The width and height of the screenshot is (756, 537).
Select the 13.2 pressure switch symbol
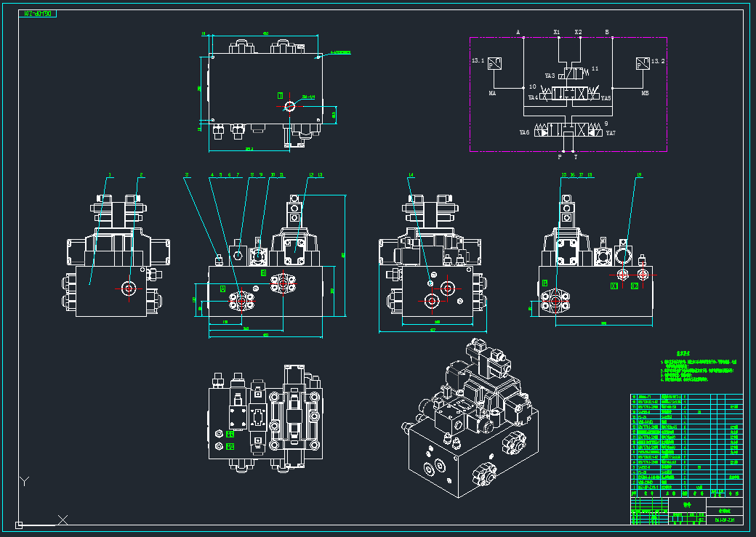[x=643, y=63]
